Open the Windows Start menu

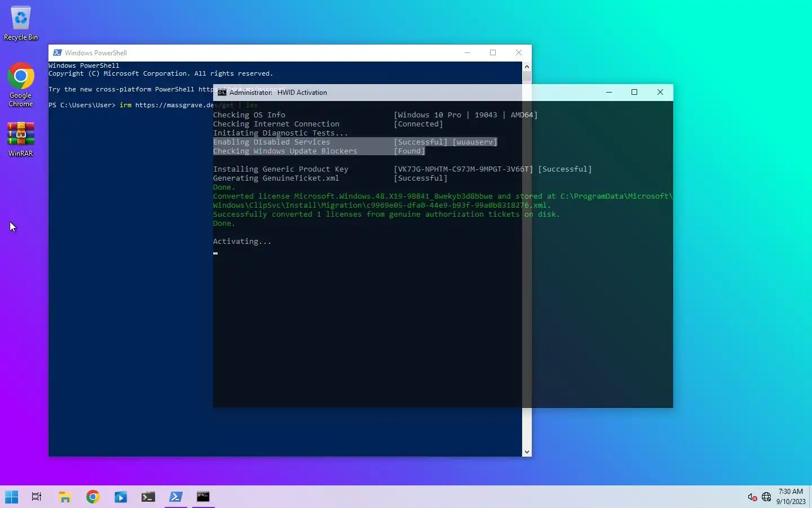pyautogui.click(x=11, y=497)
